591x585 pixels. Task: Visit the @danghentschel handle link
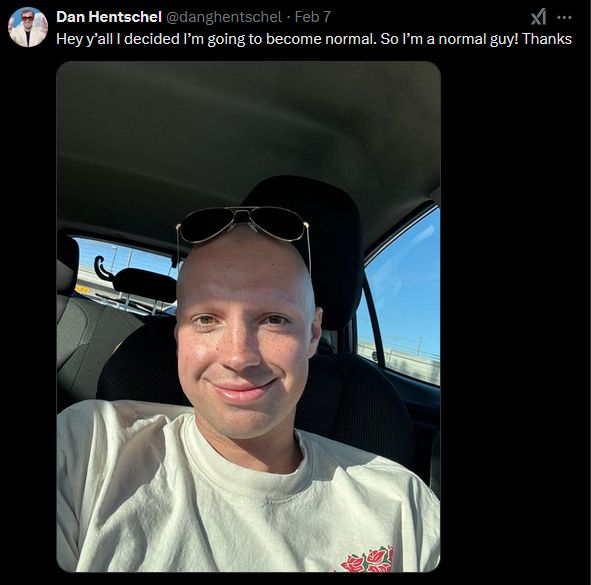[x=224, y=17]
